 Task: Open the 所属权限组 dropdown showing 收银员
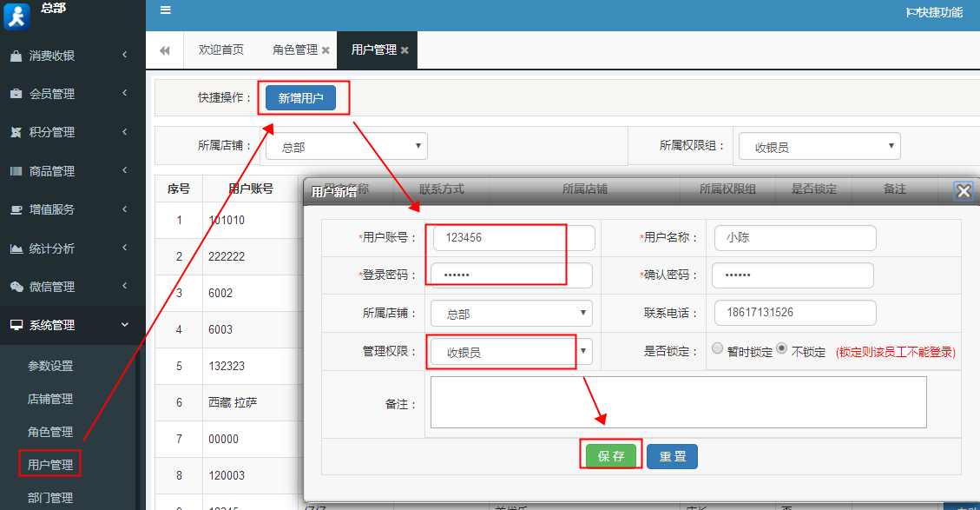819,145
